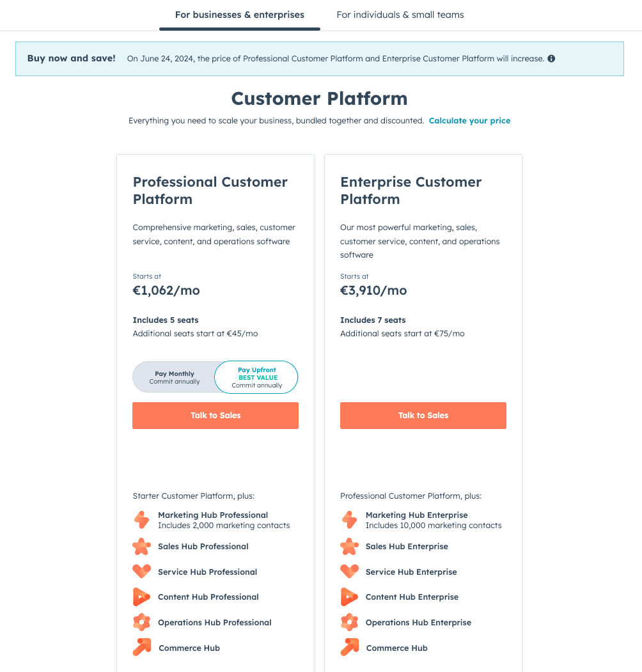
Task: Select the Commerce Hub icon under Professional plan
Action: pos(141,647)
